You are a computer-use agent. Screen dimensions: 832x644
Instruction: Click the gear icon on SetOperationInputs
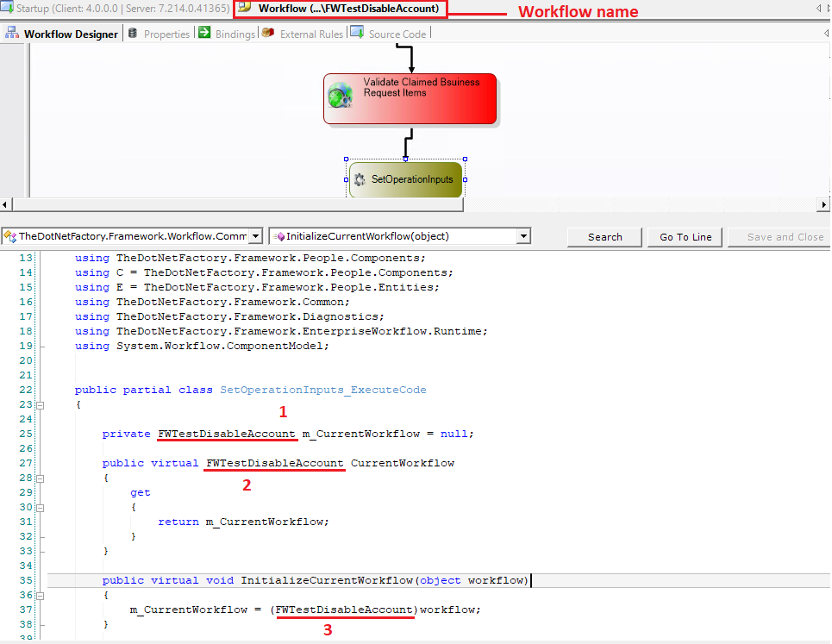[x=360, y=180]
